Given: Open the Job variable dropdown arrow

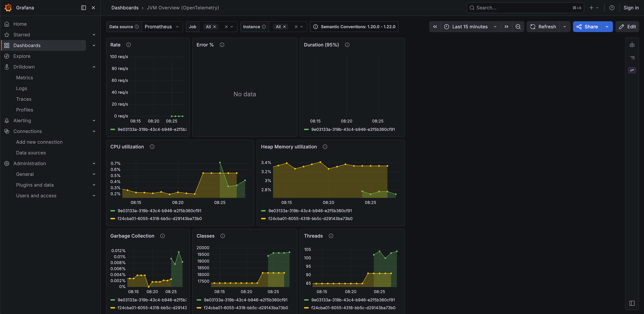Looking at the screenshot, I should point(232,27).
